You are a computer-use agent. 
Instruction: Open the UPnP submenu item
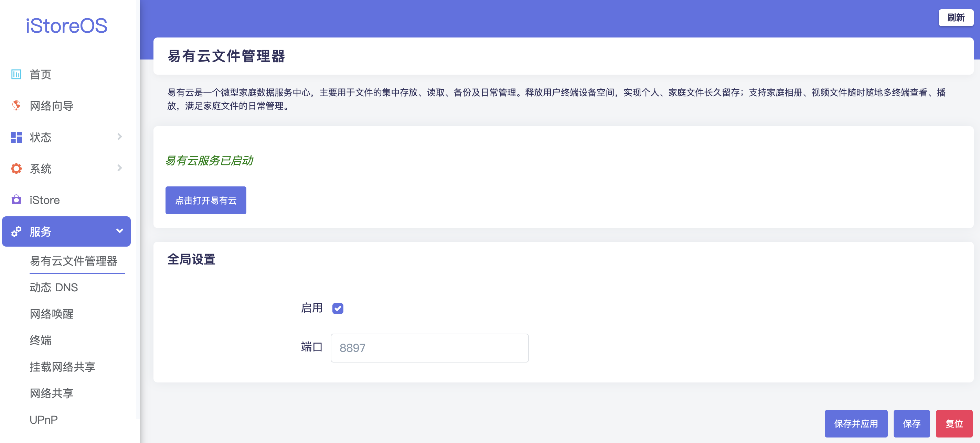pyautogui.click(x=44, y=420)
